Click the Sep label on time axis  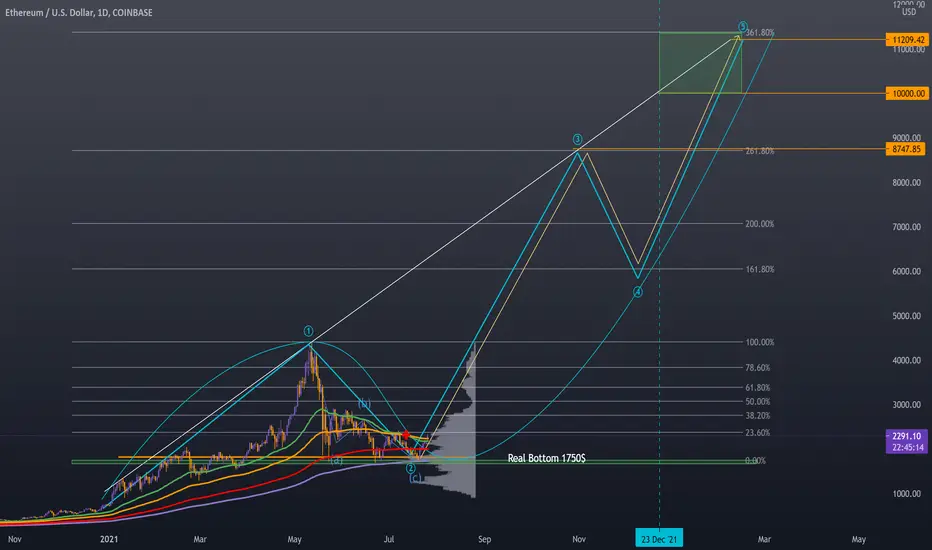(484, 539)
